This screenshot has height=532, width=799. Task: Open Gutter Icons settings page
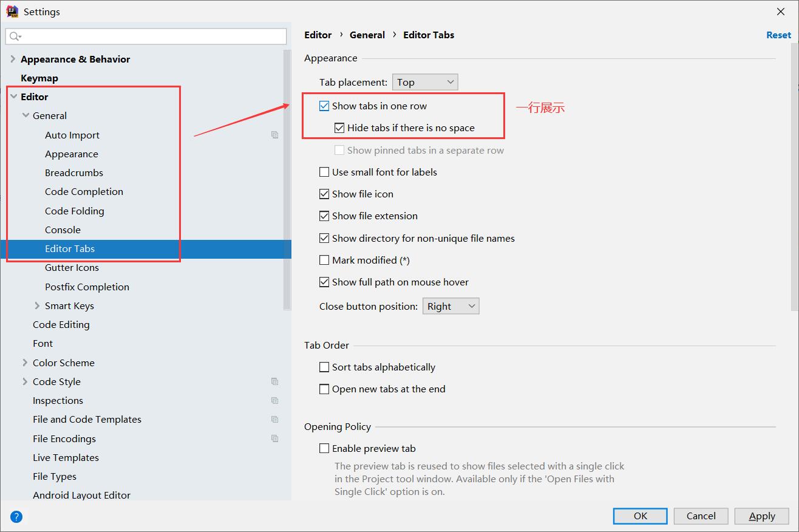point(72,267)
